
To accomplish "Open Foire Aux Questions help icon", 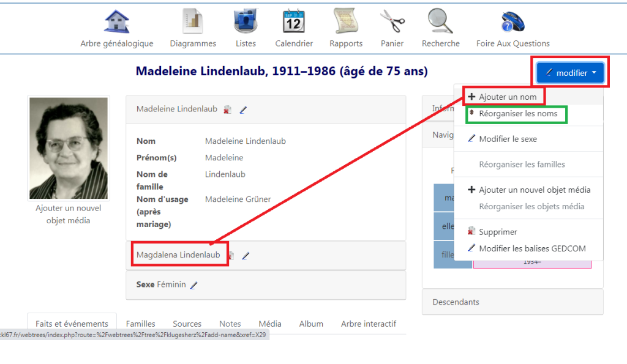I will [x=512, y=21].
